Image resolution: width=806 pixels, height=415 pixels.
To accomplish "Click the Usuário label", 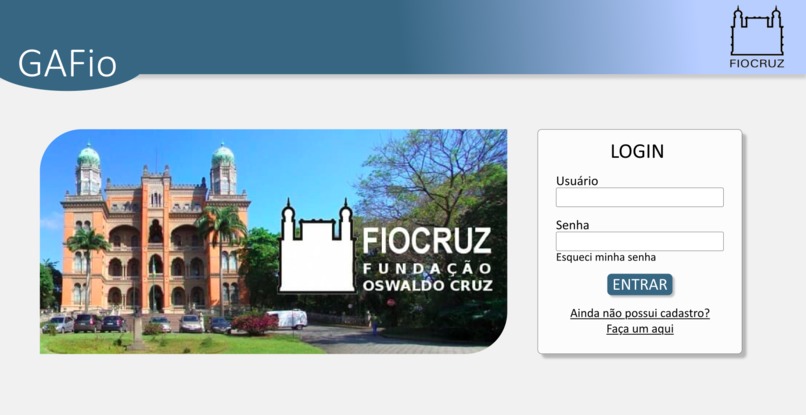I will [577, 181].
